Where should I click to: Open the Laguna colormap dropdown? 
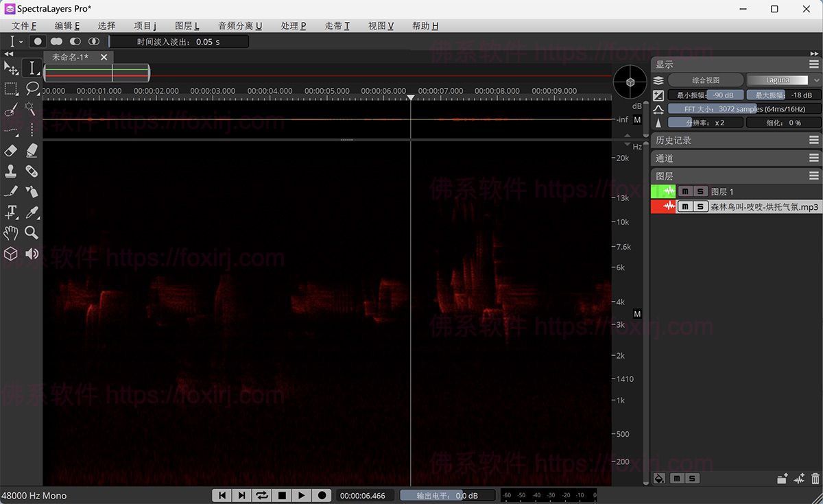tap(783, 80)
